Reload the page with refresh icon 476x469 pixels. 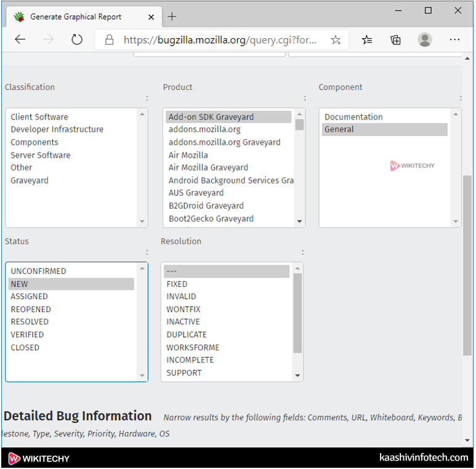pyautogui.click(x=77, y=40)
